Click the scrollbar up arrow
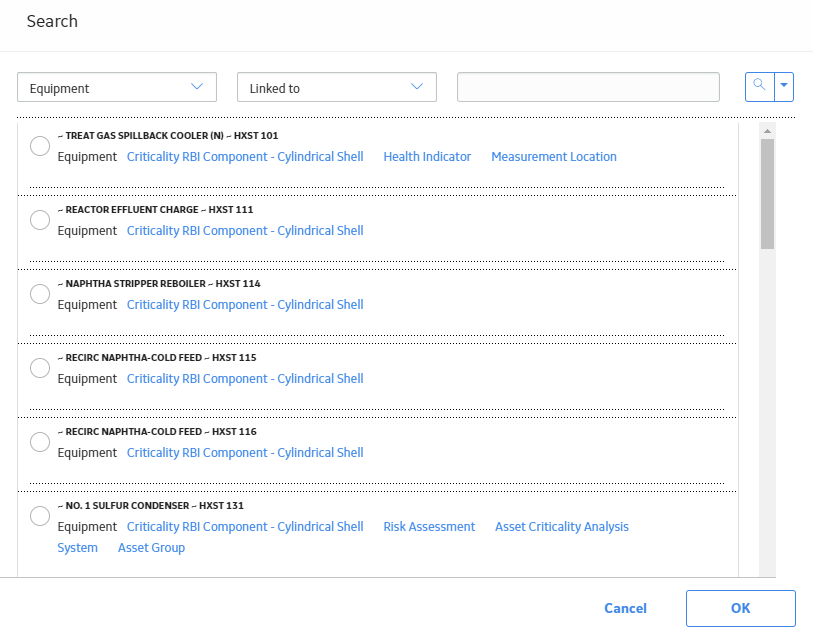The image size is (813, 640). pos(767,131)
